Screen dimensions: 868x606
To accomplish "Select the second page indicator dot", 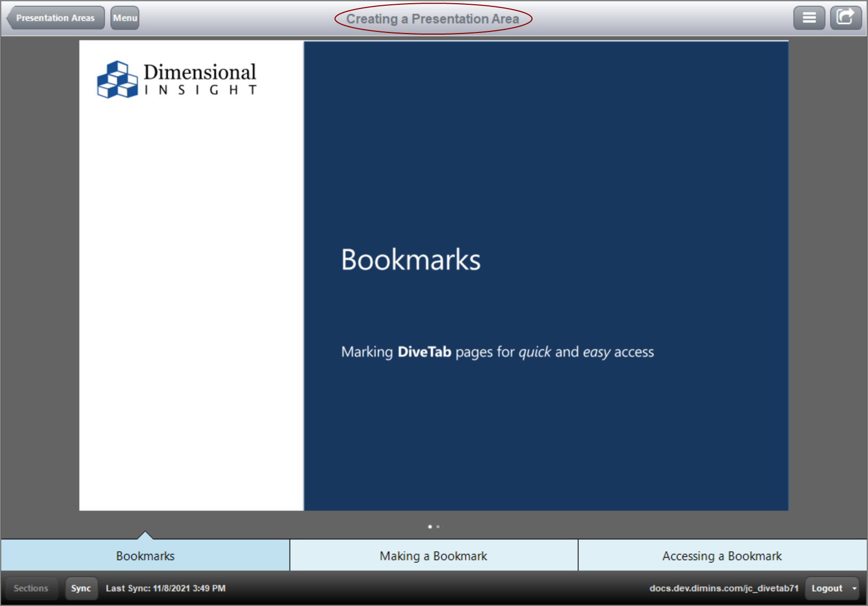I will (x=438, y=527).
